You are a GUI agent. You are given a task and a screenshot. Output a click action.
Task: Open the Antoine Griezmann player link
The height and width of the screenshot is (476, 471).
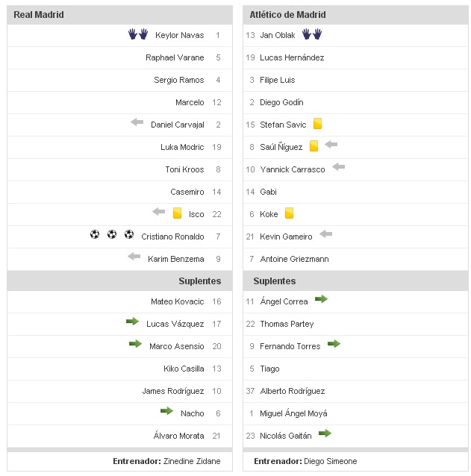(x=294, y=259)
